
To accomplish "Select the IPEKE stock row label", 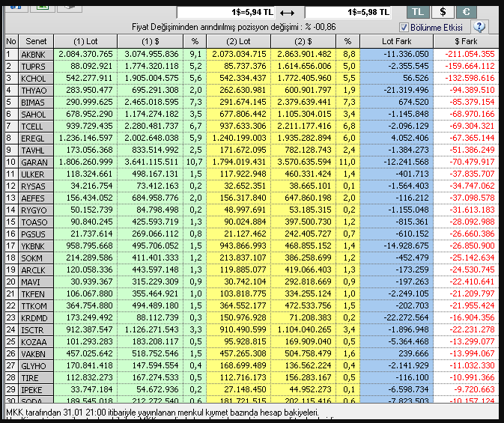I will [x=36, y=390].
